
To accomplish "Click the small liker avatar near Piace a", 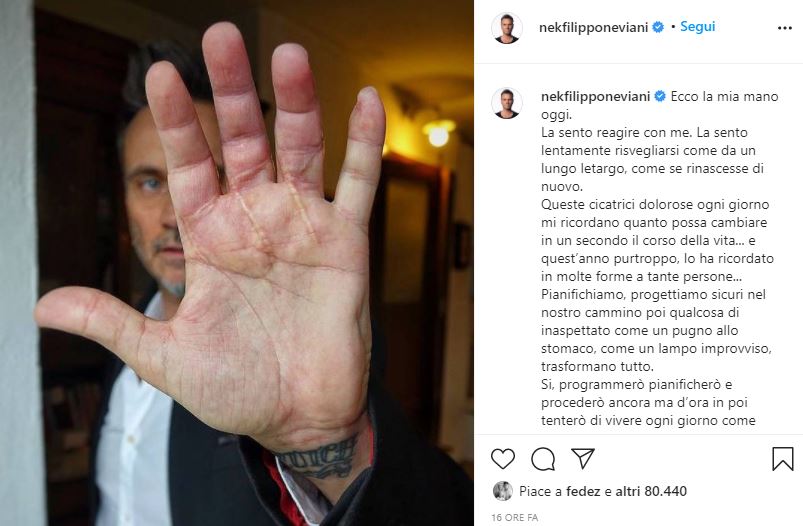I will (503, 491).
